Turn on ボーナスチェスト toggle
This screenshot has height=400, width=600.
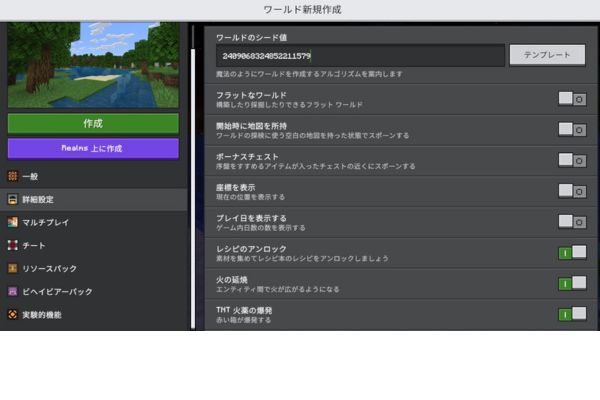572,160
